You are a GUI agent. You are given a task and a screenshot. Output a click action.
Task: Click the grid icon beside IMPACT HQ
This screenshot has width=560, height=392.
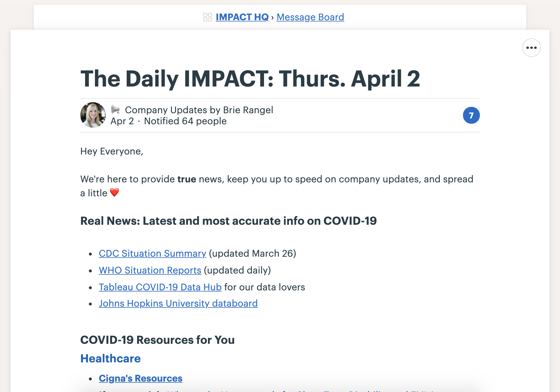point(207,17)
